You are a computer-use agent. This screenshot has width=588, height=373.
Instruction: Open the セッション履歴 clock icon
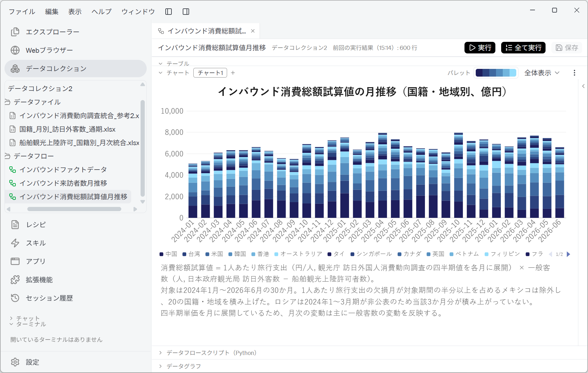pyautogui.click(x=15, y=298)
